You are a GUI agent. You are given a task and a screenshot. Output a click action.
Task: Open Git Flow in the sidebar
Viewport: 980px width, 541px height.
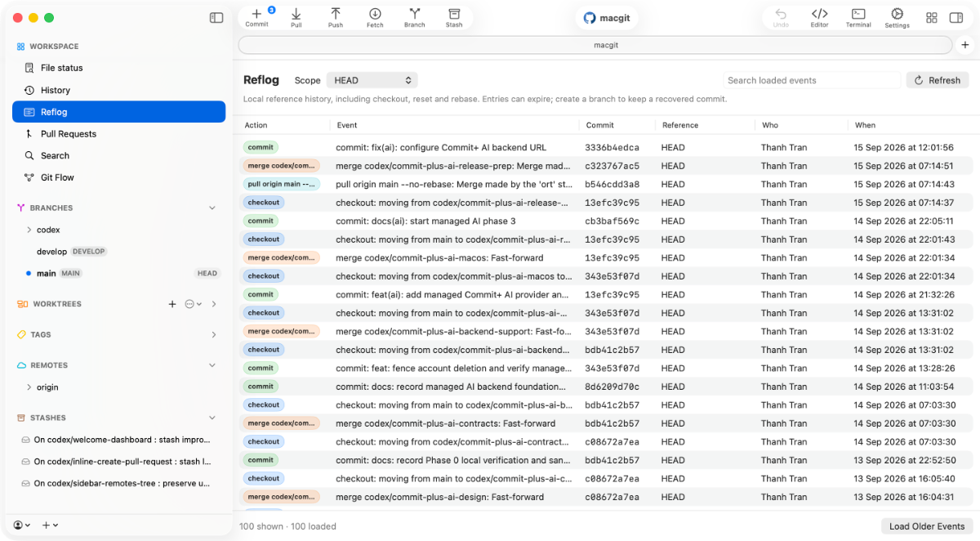coord(118,177)
